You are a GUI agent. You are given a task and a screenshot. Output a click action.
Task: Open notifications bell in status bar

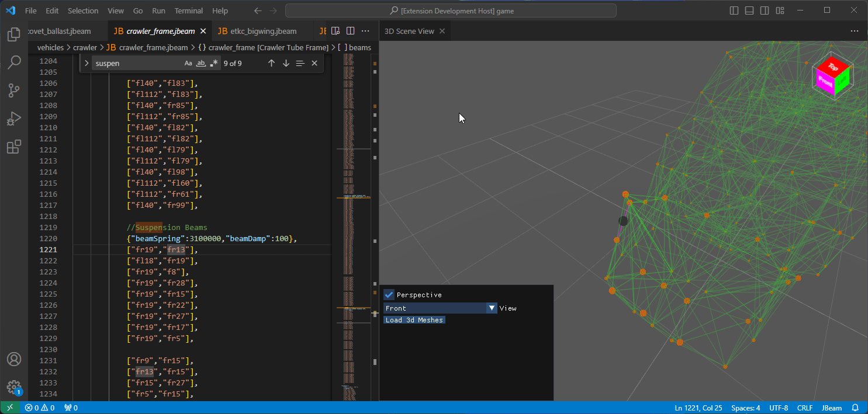(855, 408)
